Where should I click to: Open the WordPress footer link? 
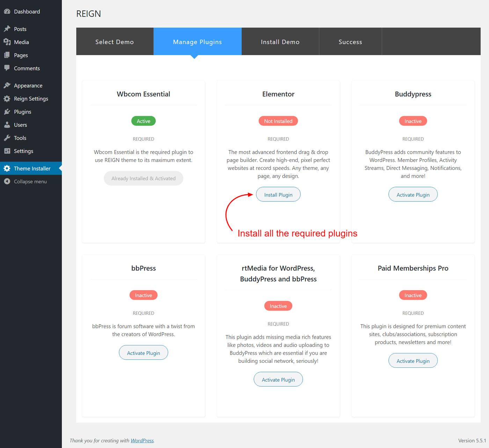142,440
